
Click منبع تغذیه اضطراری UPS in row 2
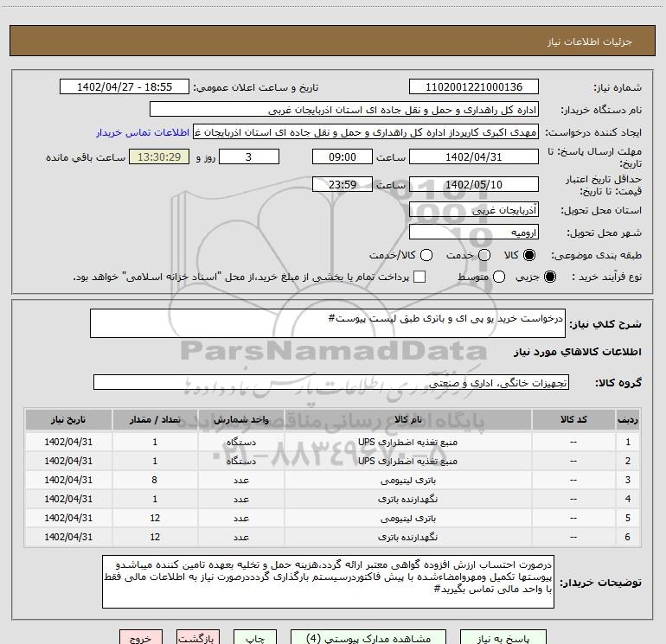coord(407,461)
